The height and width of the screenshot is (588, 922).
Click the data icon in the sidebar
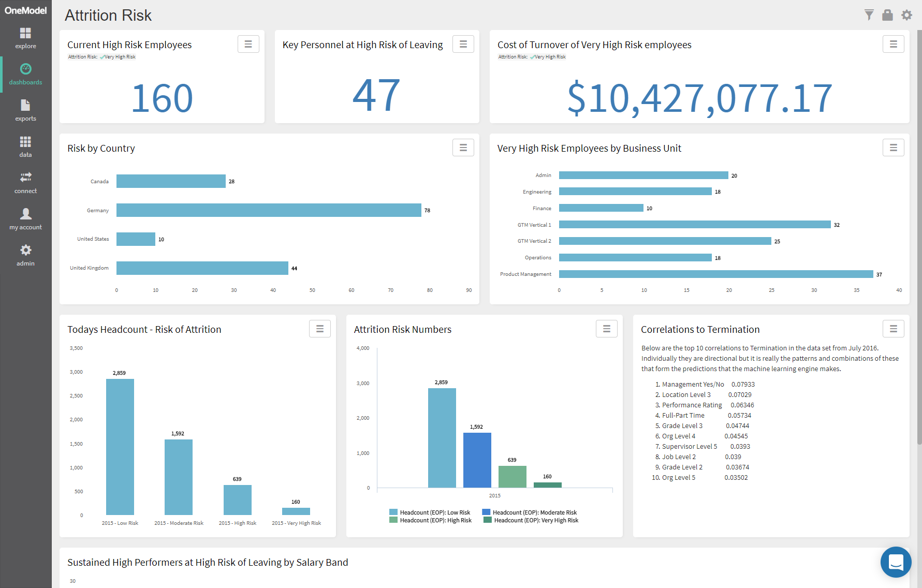click(25, 146)
